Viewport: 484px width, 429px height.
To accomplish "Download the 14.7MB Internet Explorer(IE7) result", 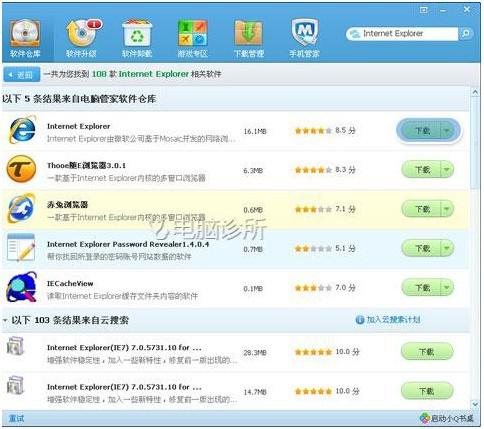I will (427, 391).
